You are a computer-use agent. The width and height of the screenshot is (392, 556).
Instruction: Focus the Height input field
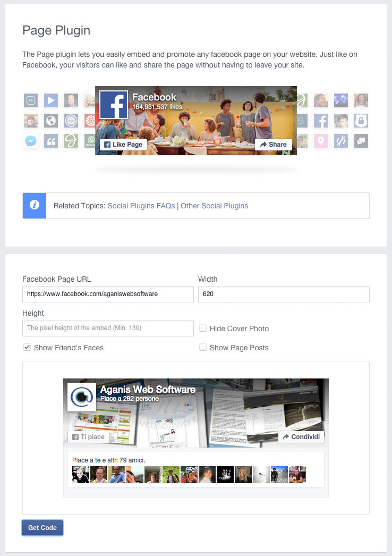point(108,328)
